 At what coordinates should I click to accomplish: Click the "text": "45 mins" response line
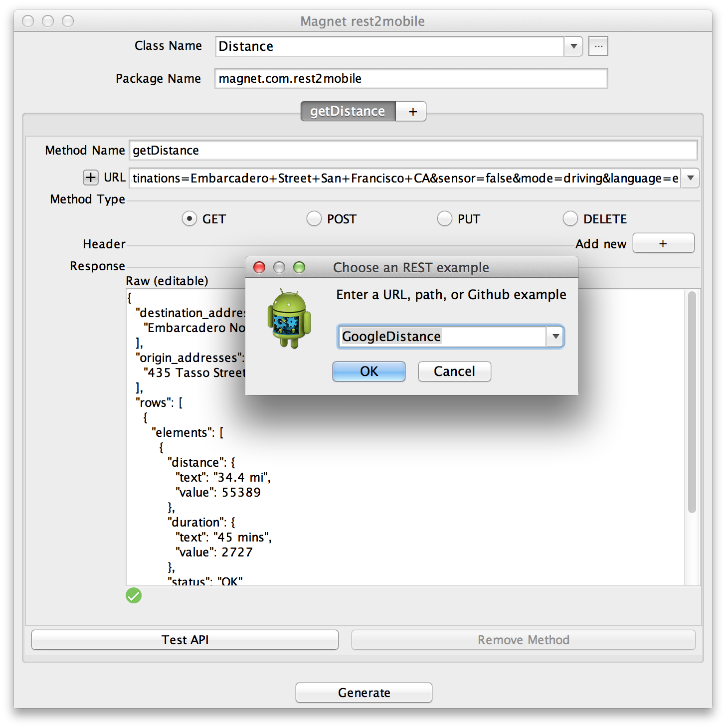coord(223,537)
